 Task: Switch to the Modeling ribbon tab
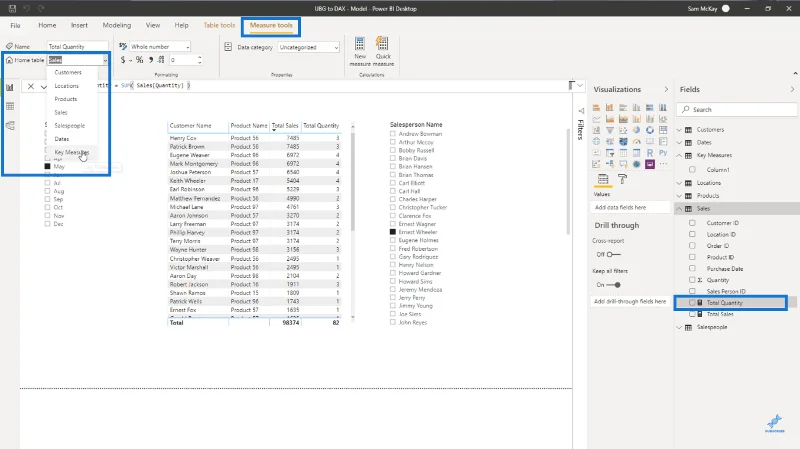116,25
